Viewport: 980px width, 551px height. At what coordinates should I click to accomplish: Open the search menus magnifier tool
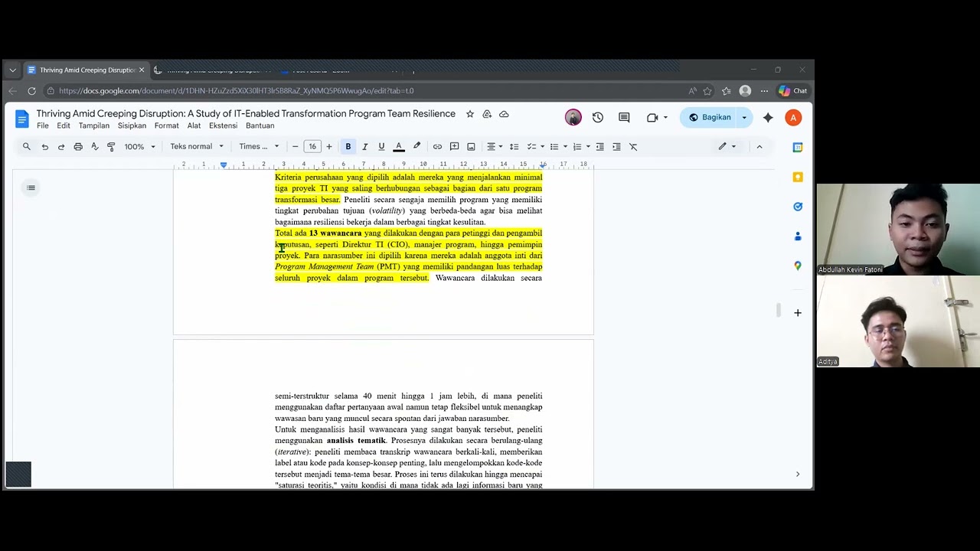coord(27,146)
